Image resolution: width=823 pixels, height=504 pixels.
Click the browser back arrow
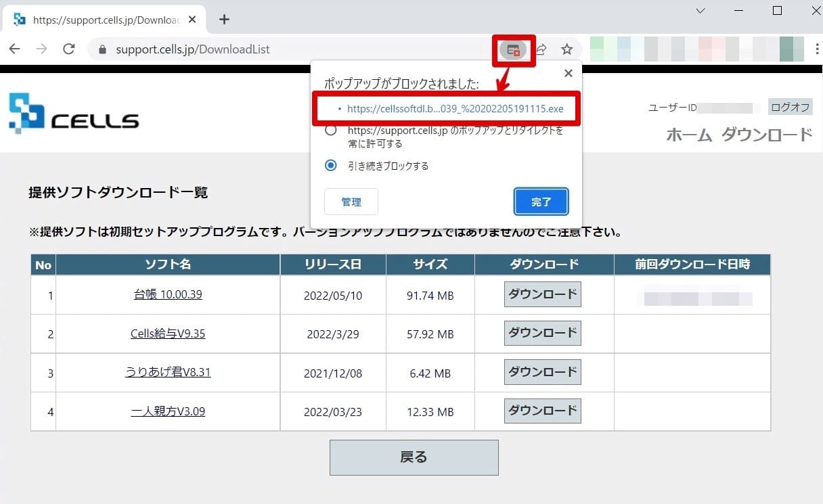[x=15, y=49]
